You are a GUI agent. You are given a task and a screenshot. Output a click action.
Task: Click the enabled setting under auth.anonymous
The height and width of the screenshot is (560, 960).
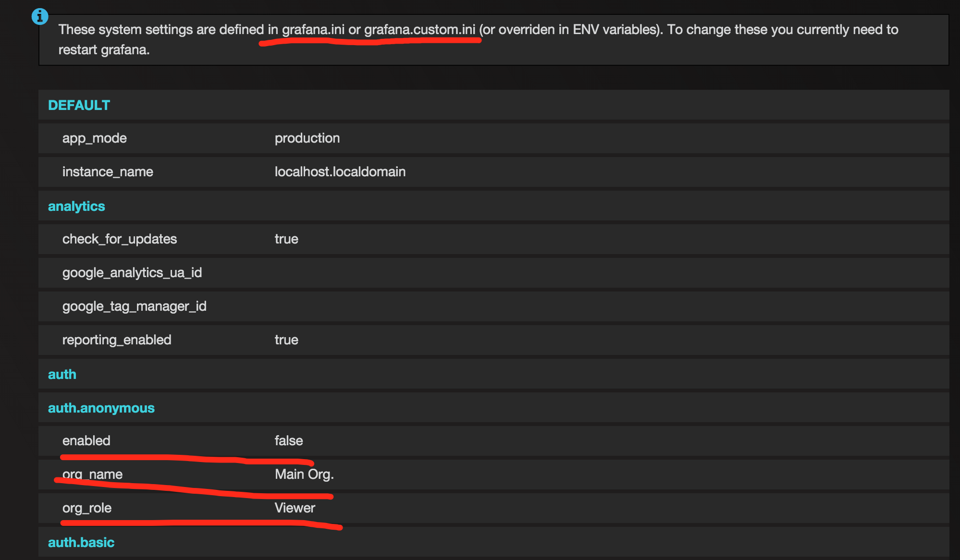click(86, 441)
